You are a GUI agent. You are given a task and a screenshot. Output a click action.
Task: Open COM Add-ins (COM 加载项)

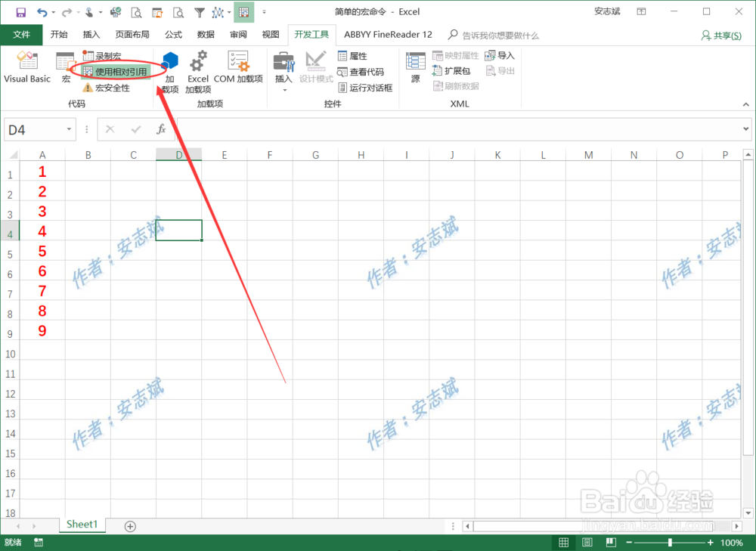pos(238,67)
